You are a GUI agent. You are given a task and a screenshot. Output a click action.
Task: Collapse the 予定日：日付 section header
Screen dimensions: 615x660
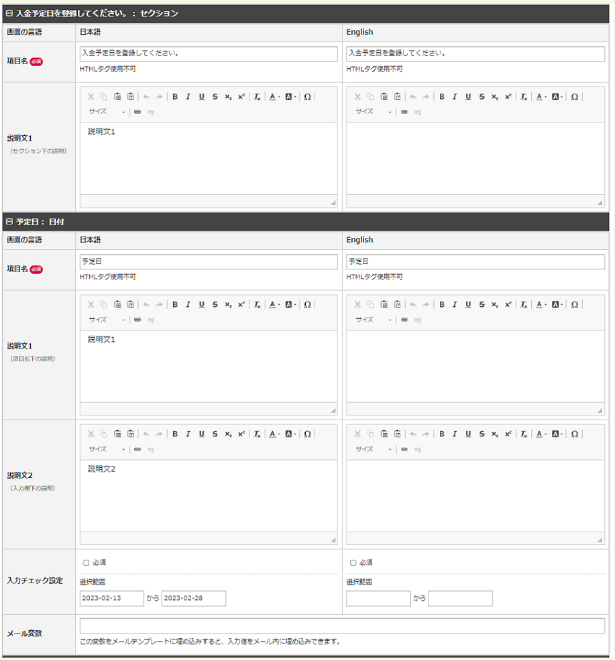[10, 221]
